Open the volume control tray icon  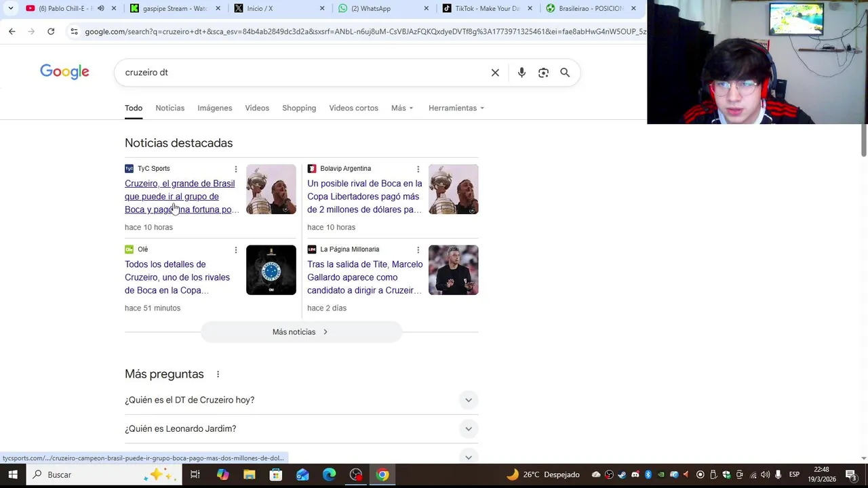(x=765, y=474)
